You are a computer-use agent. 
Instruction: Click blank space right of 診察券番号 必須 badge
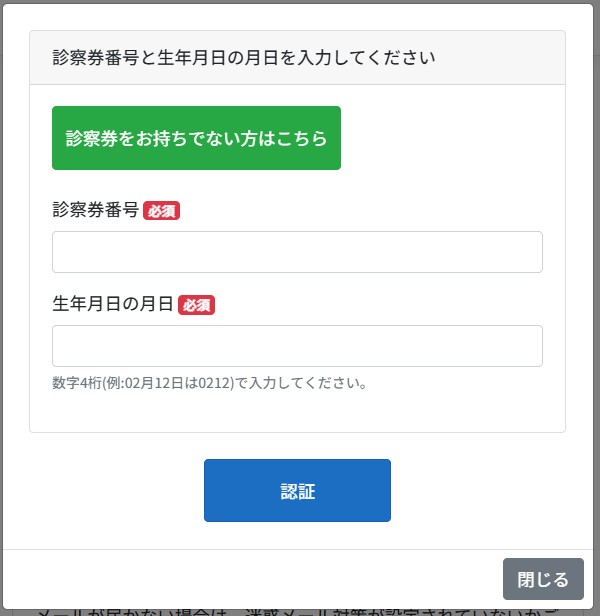click(360, 211)
